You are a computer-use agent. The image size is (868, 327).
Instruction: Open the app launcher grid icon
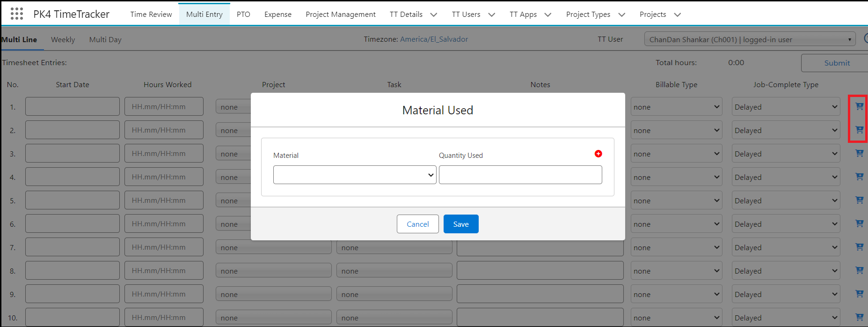(x=17, y=14)
